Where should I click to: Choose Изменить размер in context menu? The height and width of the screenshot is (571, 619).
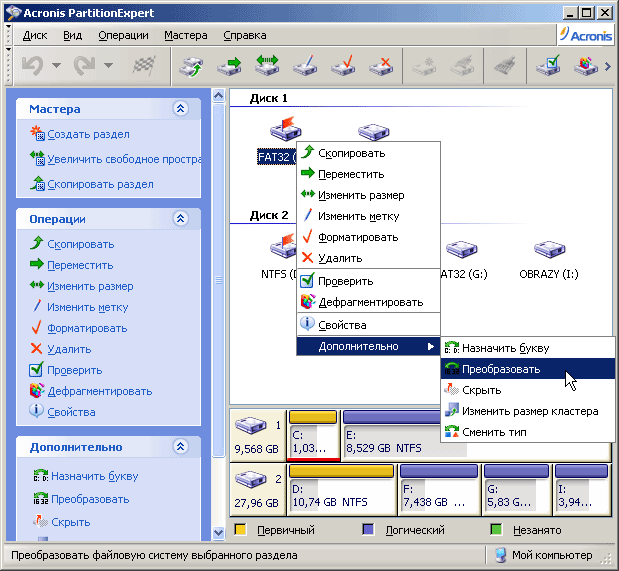(368, 195)
